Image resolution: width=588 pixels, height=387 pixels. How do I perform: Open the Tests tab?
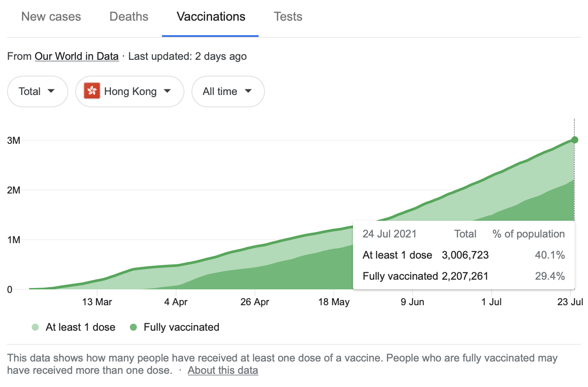[x=288, y=17]
